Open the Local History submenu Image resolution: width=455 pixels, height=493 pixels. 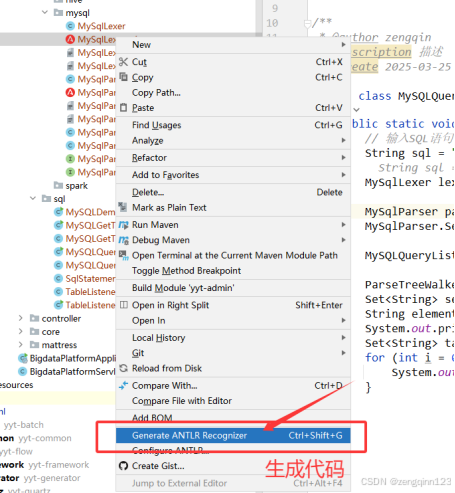tap(233, 338)
